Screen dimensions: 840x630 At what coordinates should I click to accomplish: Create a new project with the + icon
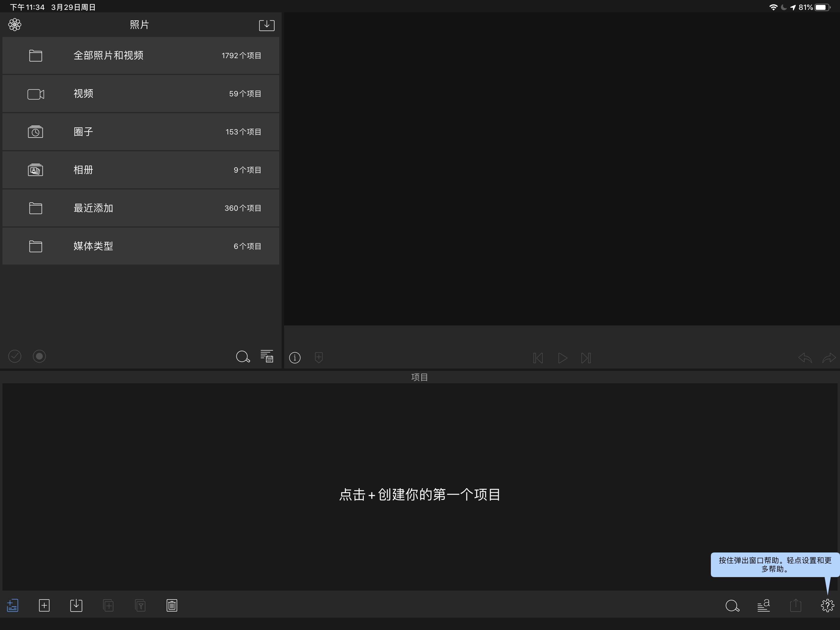(45, 606)
